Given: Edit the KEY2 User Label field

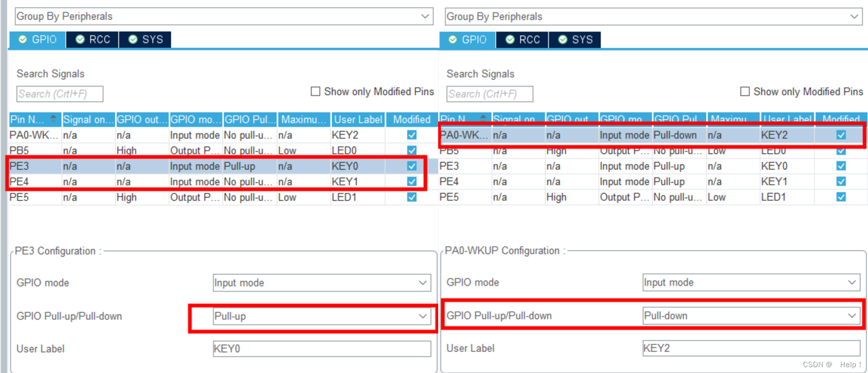Looking at the screenshot, I should point(751,348).
